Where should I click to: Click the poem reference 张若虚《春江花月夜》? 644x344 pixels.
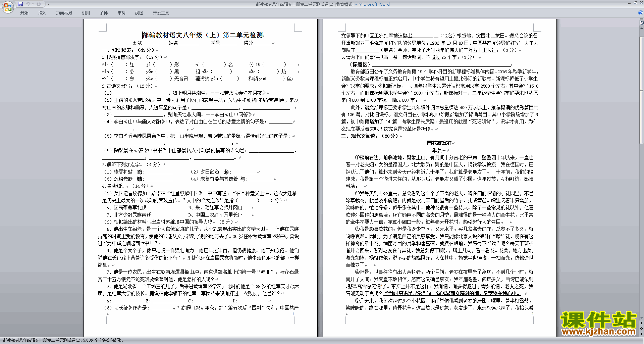(243, 93)
